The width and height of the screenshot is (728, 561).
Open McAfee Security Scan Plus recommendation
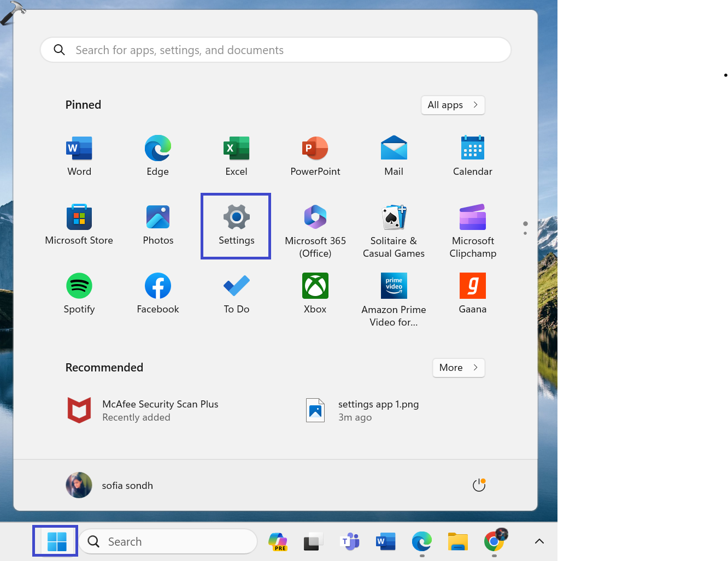point(143,410)
